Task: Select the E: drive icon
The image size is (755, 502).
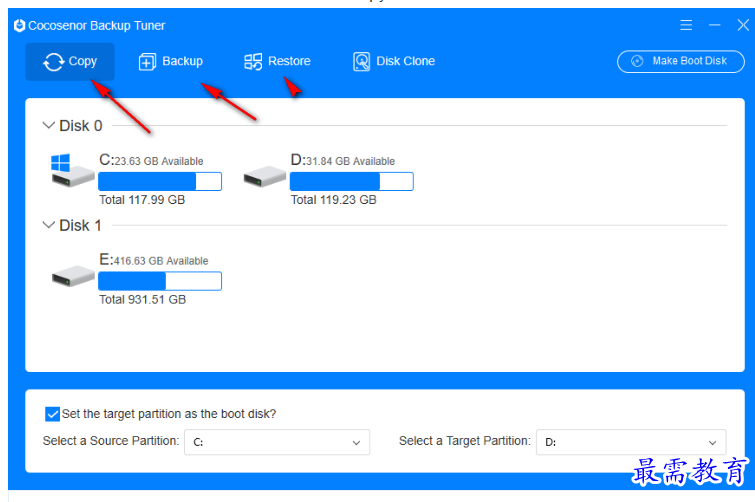Action: click(73, 276)
